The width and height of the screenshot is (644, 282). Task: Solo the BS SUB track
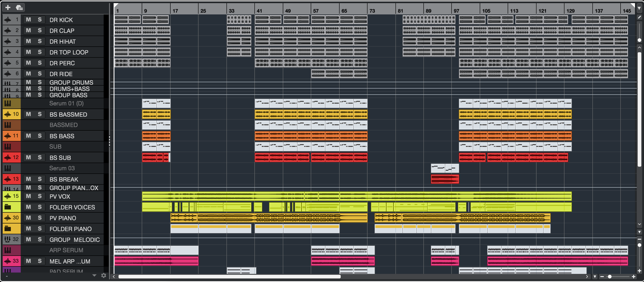click(x=39, y=157)
